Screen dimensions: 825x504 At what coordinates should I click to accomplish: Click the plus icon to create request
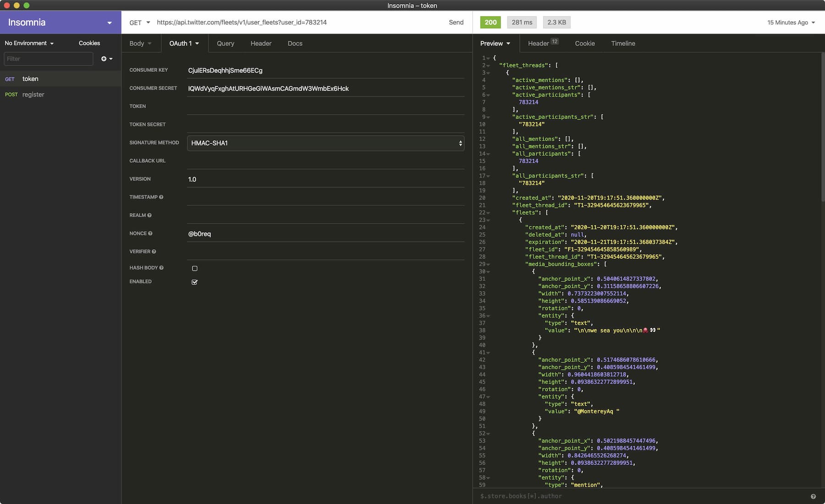(x=104, y=59)
